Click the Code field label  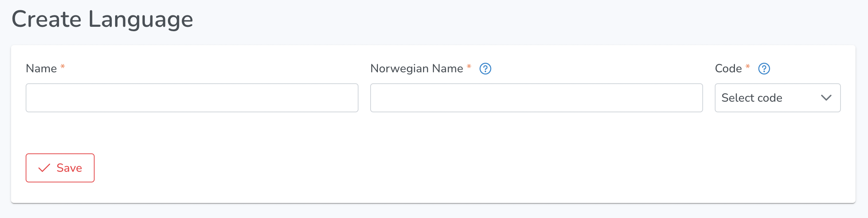point(728,69)
